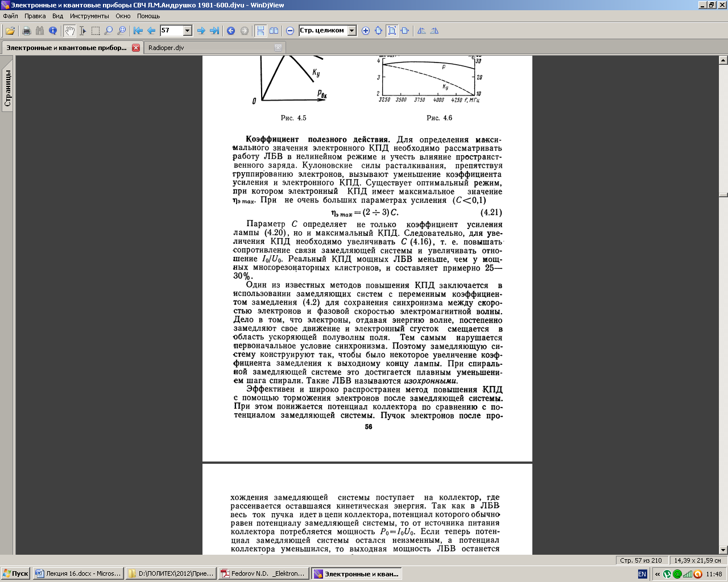Viewport: 728px width, 582px height.
Task: Toggle Fit Page zoom mode
Action: [x=392, y=31]
